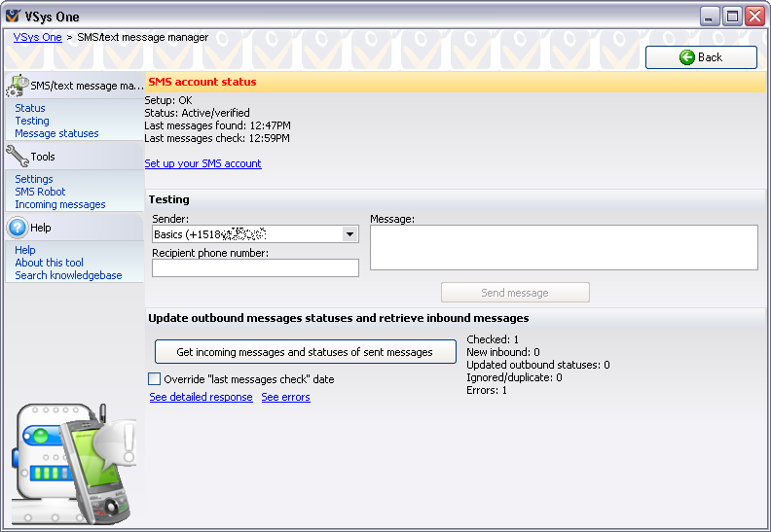The width and height of the screenshot is (771, 532).
Task: Click the SMS/text message manager gears icon
Action: pos(18,86)
